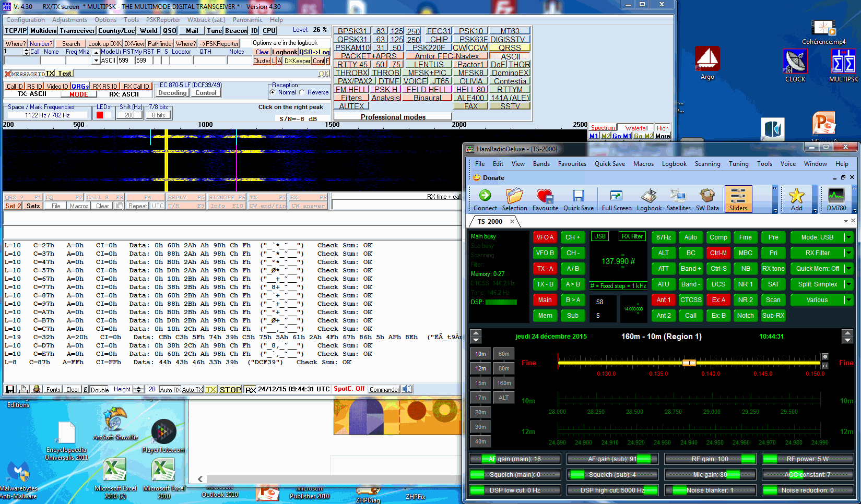Adjust the AF gain (main) slider
Image resolution: width=861 pixels, height=504 pixels.
pyautogui.click(x=515, y=459)
